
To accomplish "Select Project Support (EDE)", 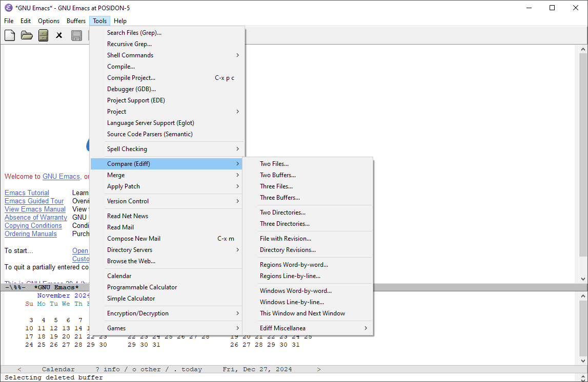I will [167, 100].
